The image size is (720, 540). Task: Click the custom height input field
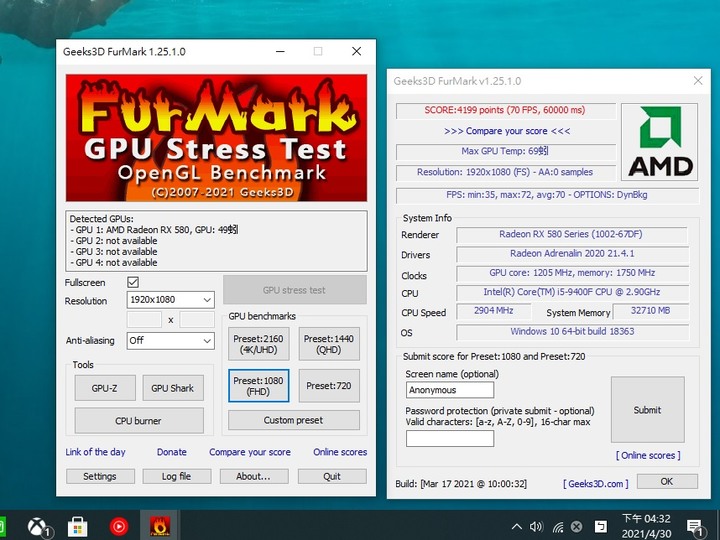[197, 320]
